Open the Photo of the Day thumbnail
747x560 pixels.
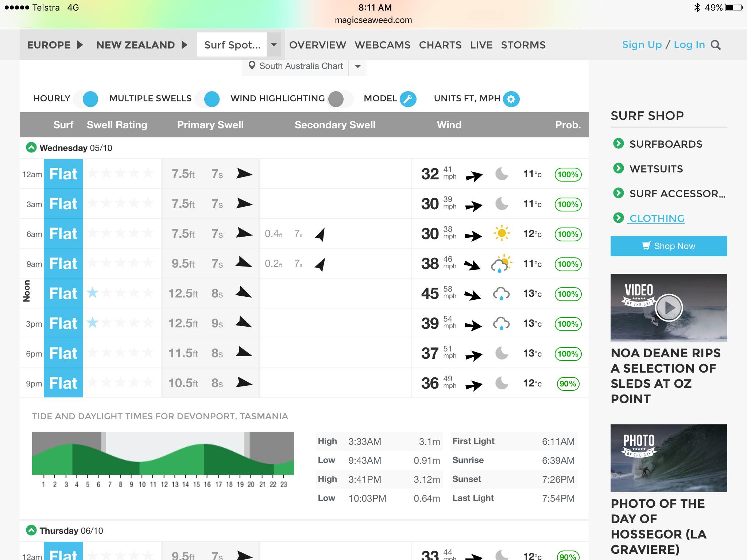669,458
